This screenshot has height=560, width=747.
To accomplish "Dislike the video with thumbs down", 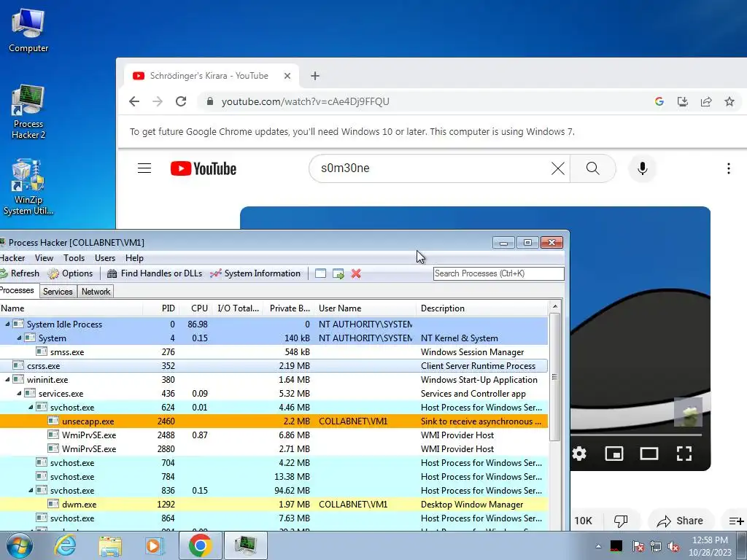I will click(621, 521).
